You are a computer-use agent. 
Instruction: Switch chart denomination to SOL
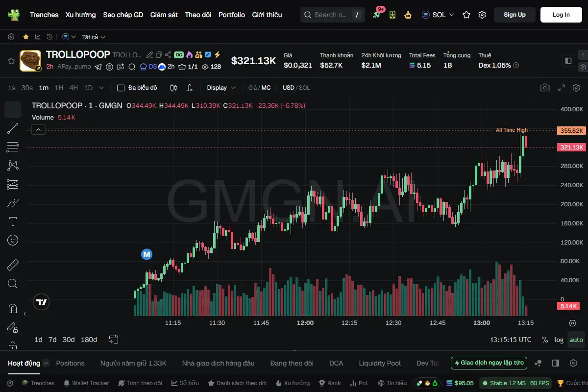pyautogui.click(x=305, y=88)
